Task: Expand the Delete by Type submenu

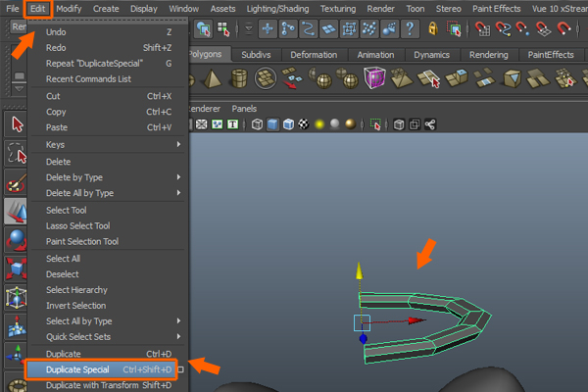Action: coord(108,177)
